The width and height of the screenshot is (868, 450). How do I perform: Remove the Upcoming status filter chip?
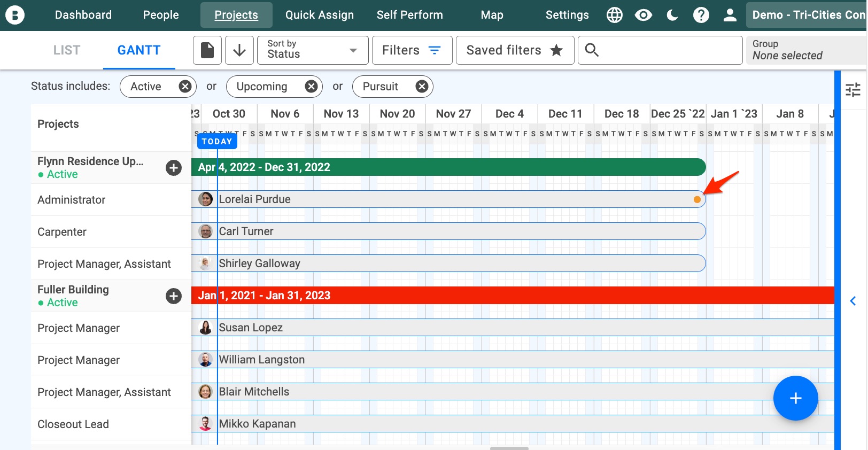tap(311, 87)
